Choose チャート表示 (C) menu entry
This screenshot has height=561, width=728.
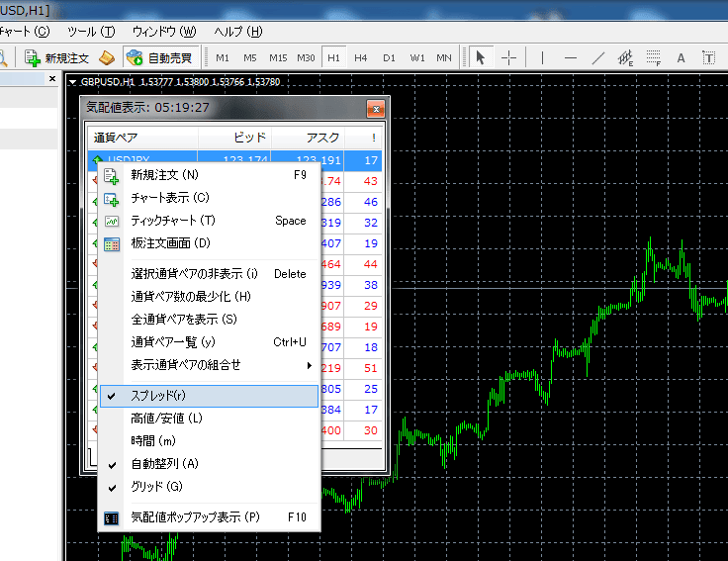coord(210,198)
